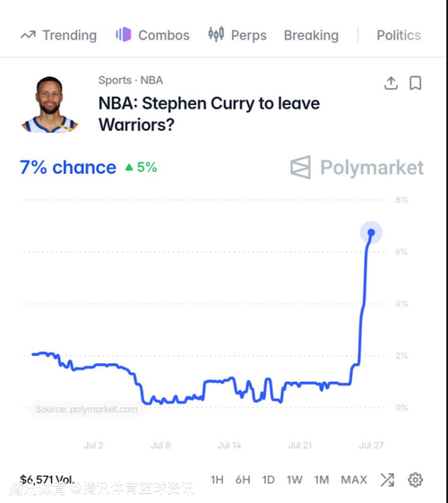Switch chart to 1W range

(295, 480)
